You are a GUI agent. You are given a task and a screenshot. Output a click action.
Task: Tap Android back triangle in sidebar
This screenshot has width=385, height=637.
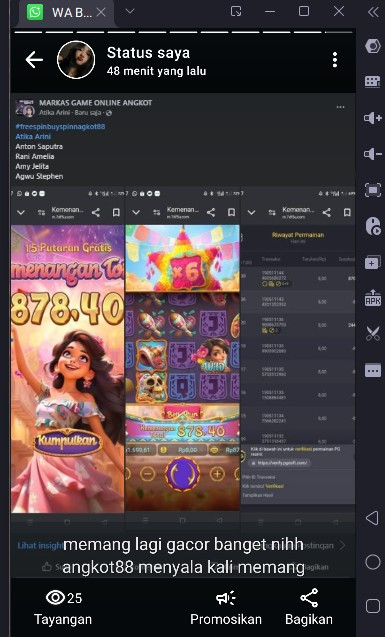pyautogui.click(x=372, y=518)
